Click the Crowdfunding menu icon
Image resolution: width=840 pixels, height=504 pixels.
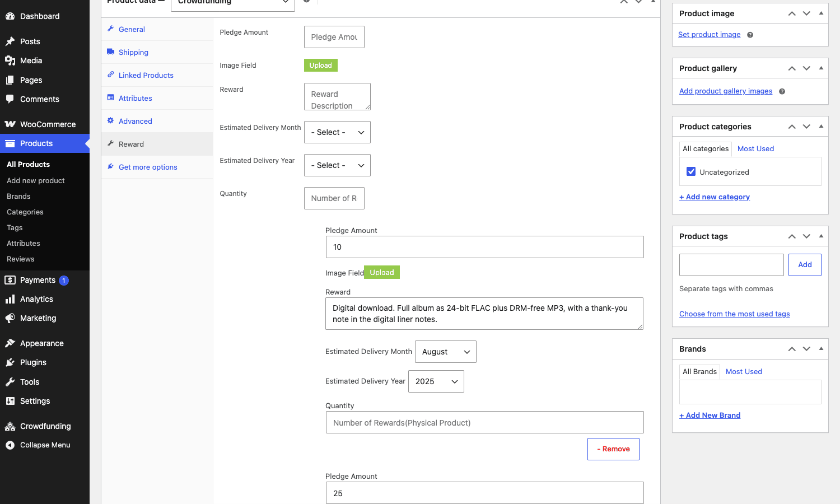(10, 426)
